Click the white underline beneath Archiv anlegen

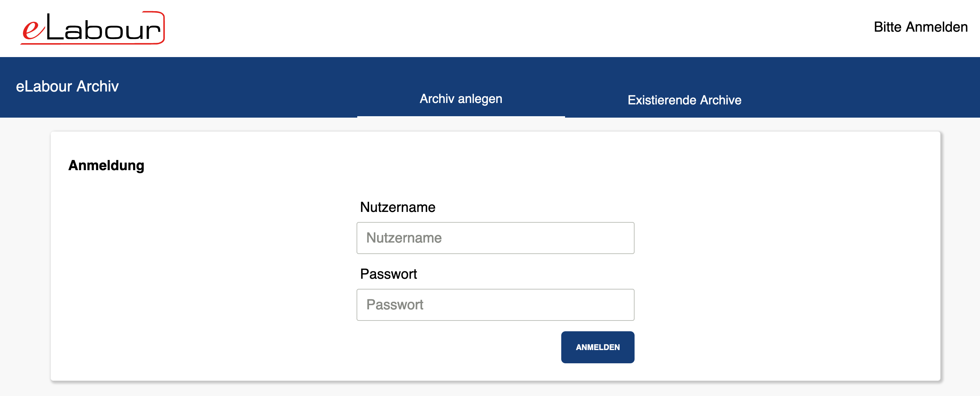click(x=461, y=117)
